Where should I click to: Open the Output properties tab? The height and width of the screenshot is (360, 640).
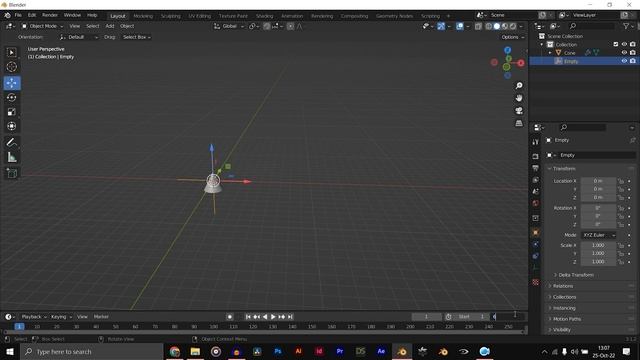pyautogui.click(x=536, y=168)
